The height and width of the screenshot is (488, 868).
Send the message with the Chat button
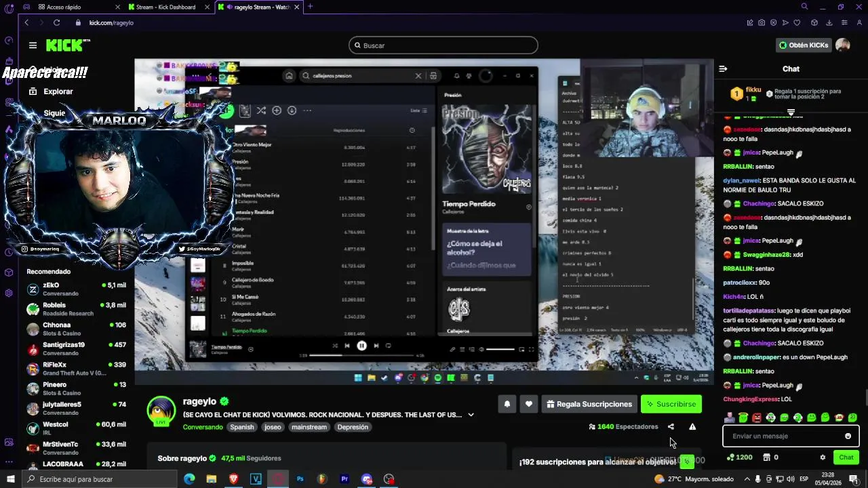coord(846,457)
